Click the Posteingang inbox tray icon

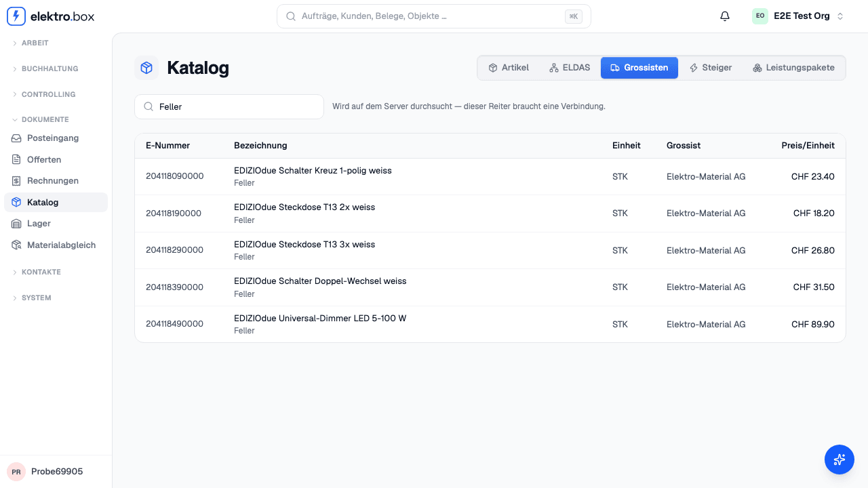(16, 138)
